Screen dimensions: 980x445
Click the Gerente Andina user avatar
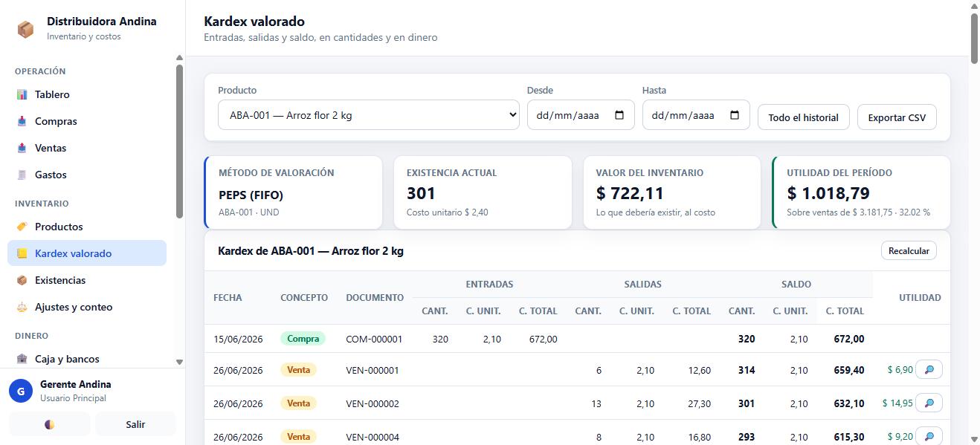(20, 390)
